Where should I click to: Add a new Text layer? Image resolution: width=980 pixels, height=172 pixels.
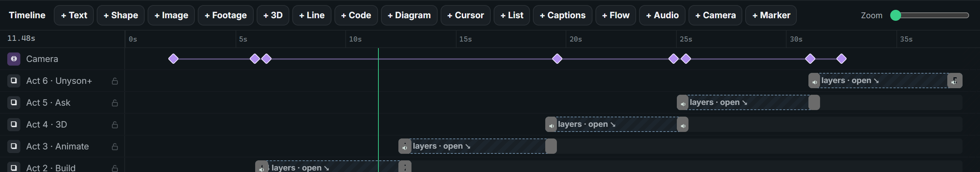click(74, 15)
